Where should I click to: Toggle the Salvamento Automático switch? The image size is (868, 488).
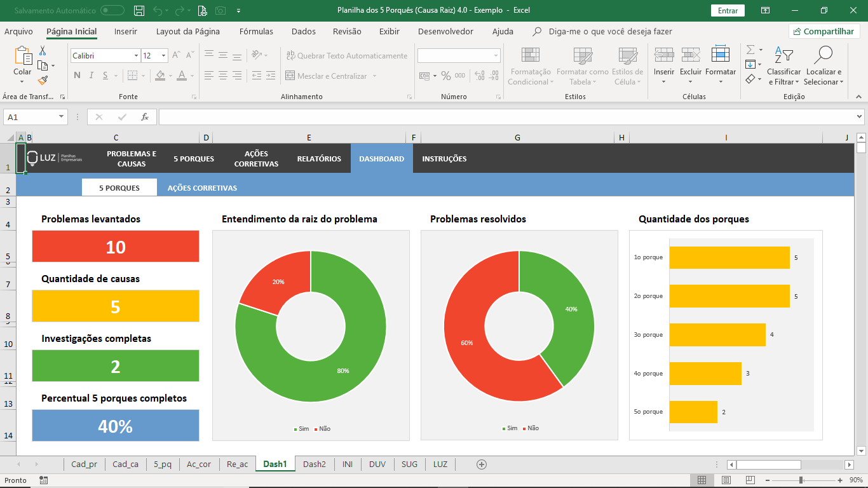point(112,10)
